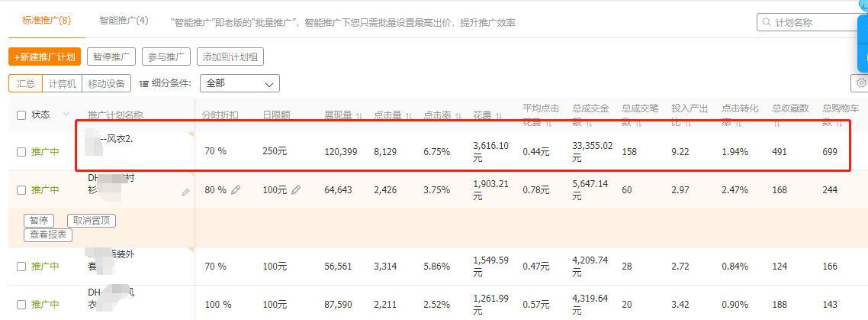Viewport: 868px width, 320px height.
Task: Edit the 100元 daily limit via pencil icon
Action: [x=296, y=190]
